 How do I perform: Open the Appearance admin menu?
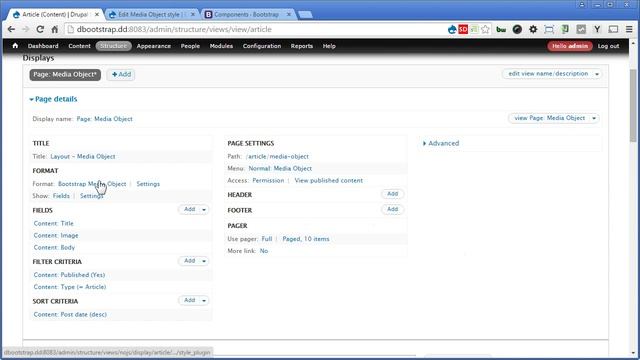(x=153, y=46)
